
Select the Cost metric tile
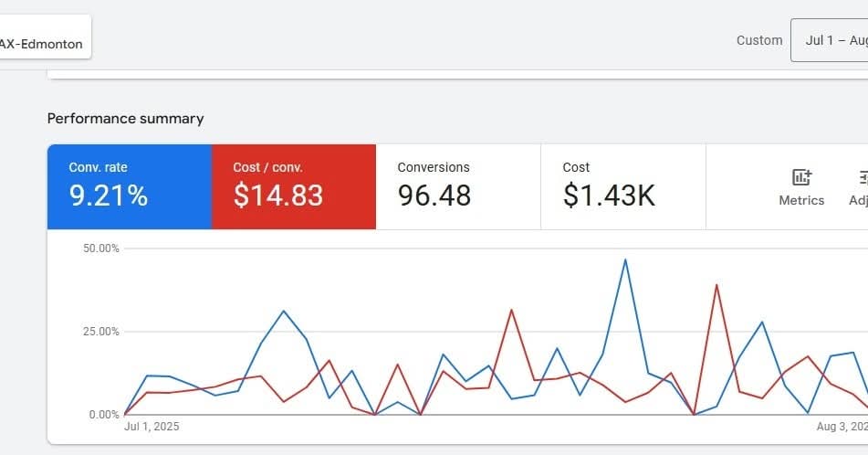622,186
